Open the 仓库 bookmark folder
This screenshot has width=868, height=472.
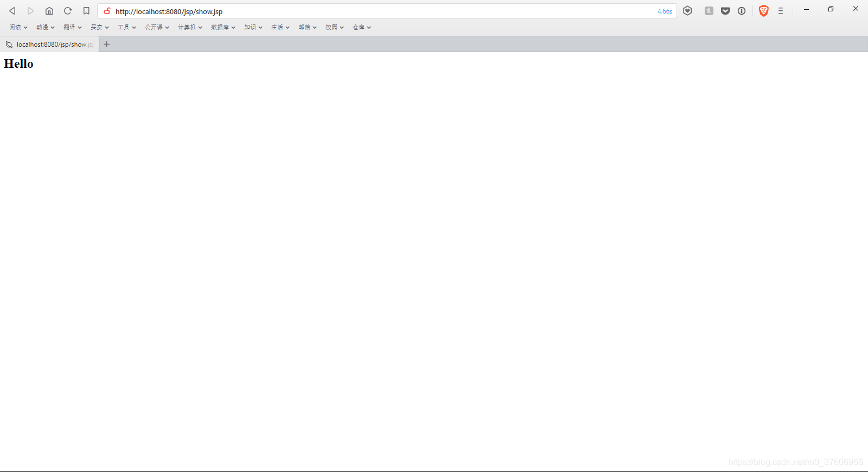[362, 27]
